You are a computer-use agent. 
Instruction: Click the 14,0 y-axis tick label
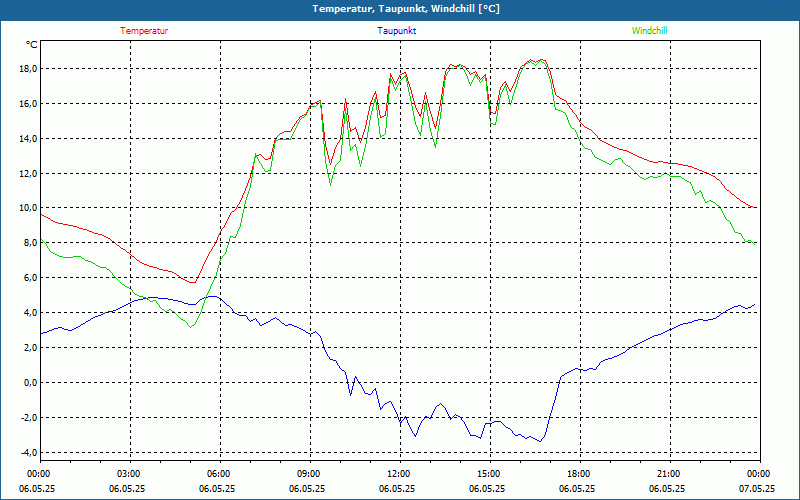27,139
